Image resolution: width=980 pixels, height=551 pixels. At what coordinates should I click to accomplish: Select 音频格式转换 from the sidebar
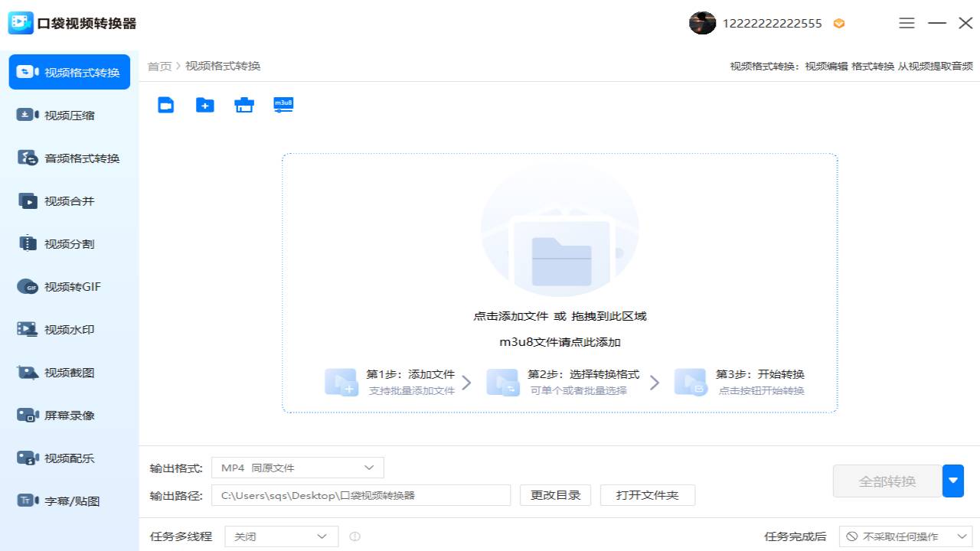[69, 158]
